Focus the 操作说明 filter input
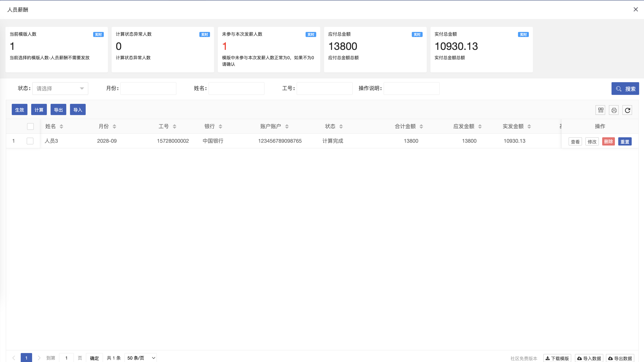The height and width of the screenshot is (362, 644). (x=411, y=89)
